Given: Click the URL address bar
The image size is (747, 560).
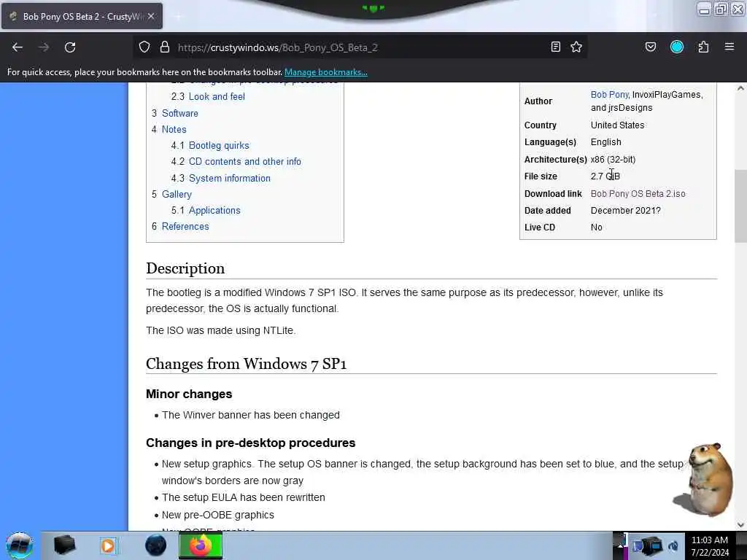Looking at the screenshot, I should click(362, 47).
